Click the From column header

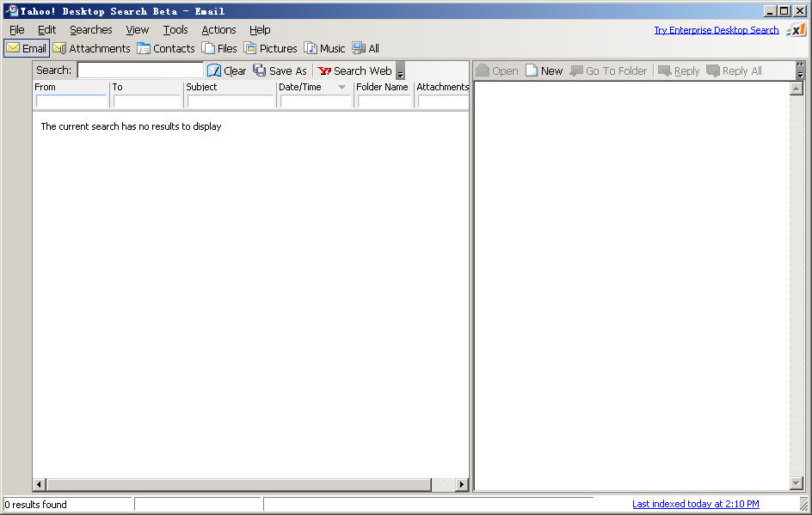coord(45,87)
